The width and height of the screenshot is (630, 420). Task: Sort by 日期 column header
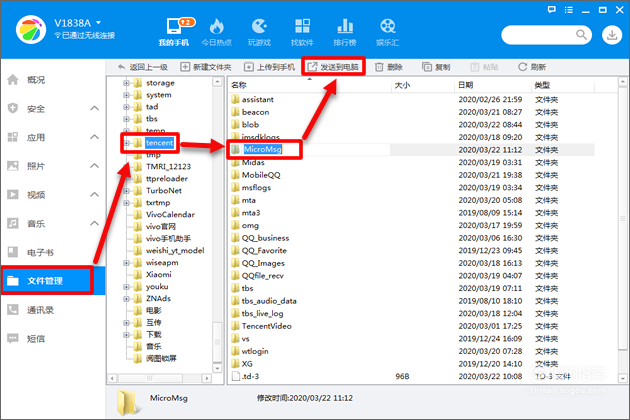coord(493,85)
